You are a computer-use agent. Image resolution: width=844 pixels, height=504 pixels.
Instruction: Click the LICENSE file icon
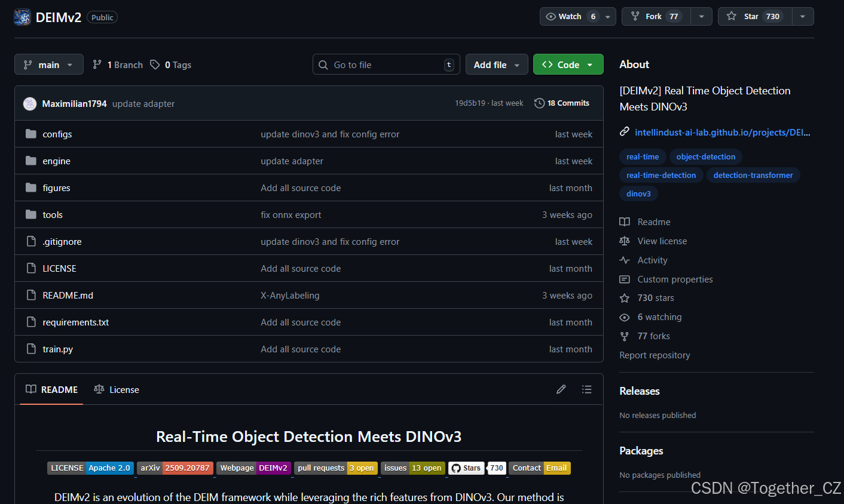point(31,268)
